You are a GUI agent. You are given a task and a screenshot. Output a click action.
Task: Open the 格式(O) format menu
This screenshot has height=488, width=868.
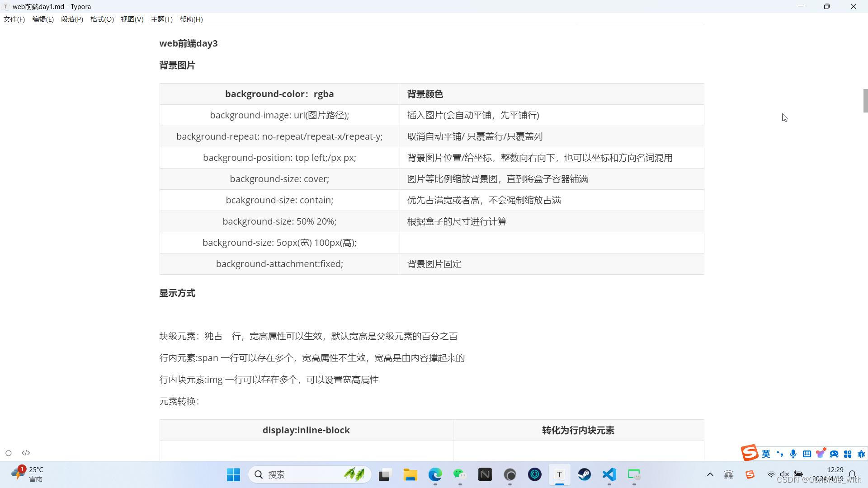click(102, 19)
